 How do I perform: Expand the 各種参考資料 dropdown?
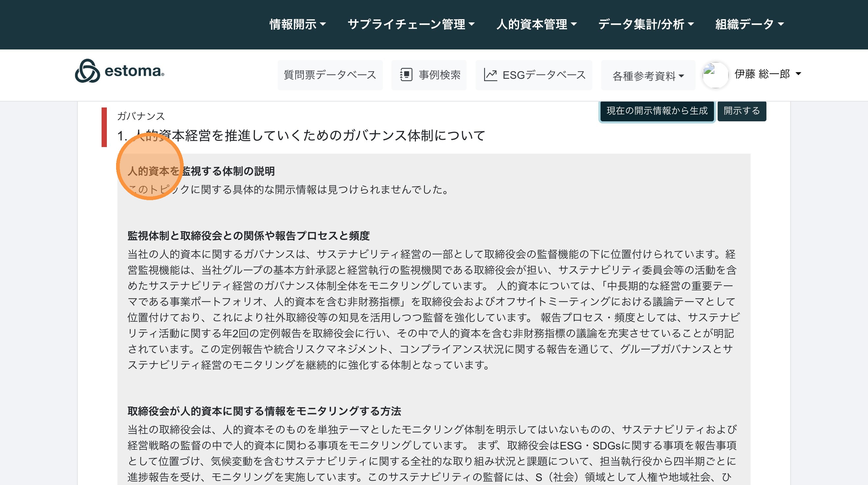648,76
